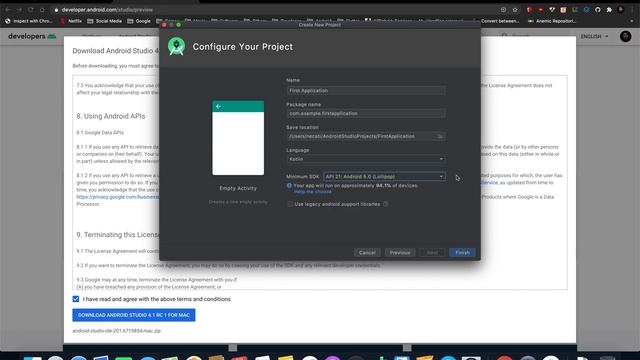Click the android-studio-ide mac.zip filename text
640x360 pixels.
click(x=116, y=331)
